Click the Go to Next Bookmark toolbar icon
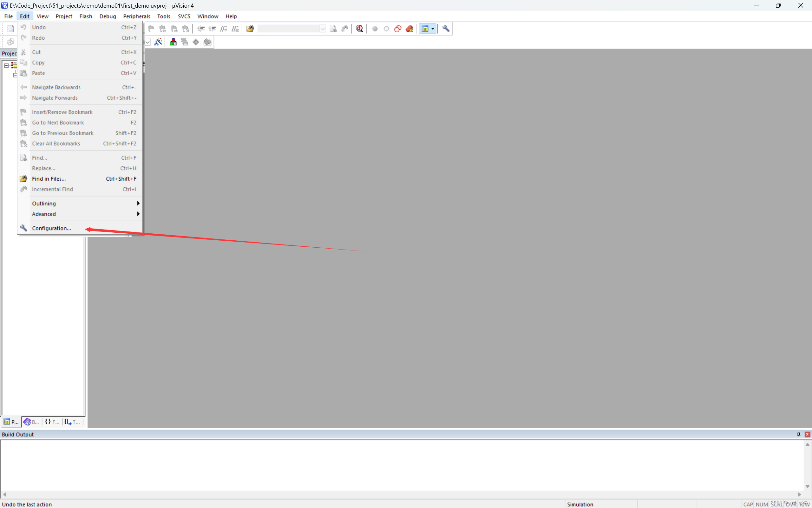The width and height of the screenshot is (812, 508). [x=174, y=29]
